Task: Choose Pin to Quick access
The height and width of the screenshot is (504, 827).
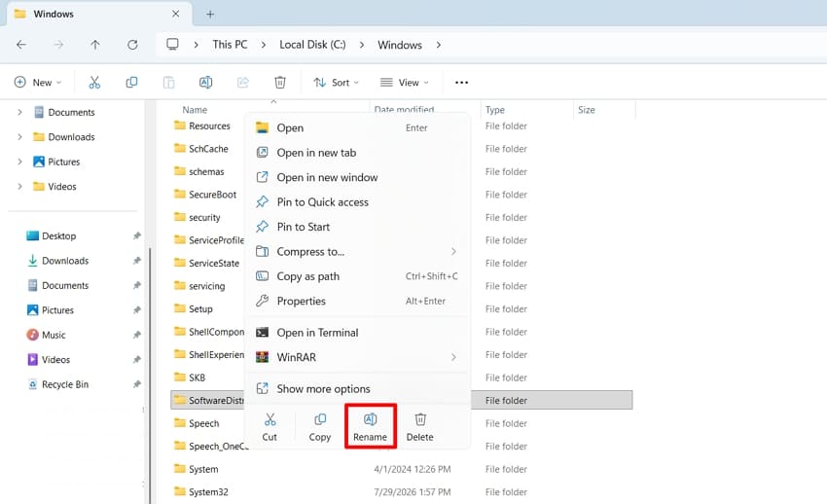Action: point(358,202)
